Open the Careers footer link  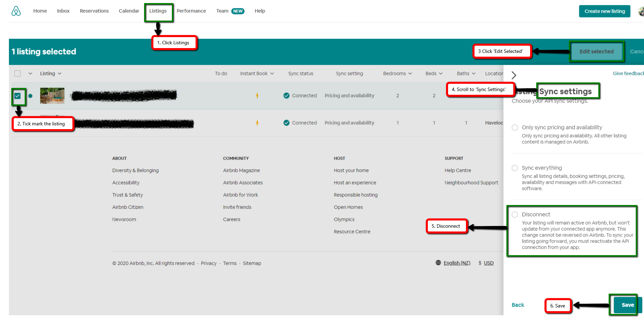232,219
